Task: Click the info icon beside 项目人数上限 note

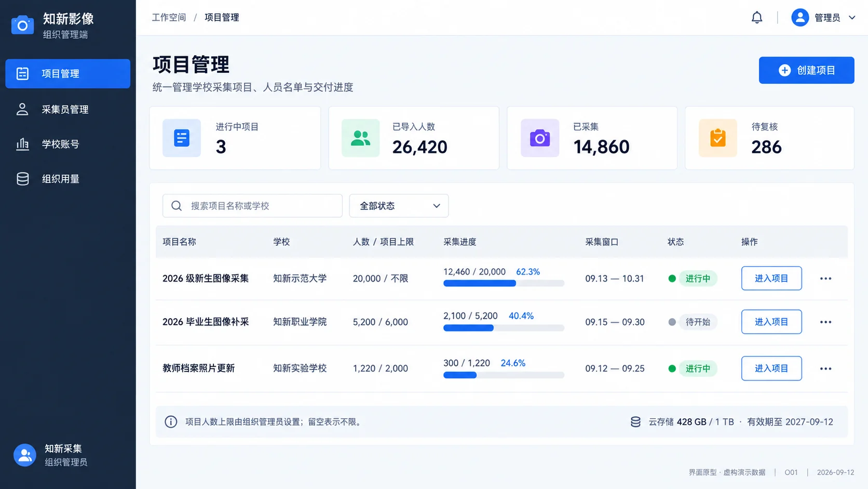Action: click(171, 422)
